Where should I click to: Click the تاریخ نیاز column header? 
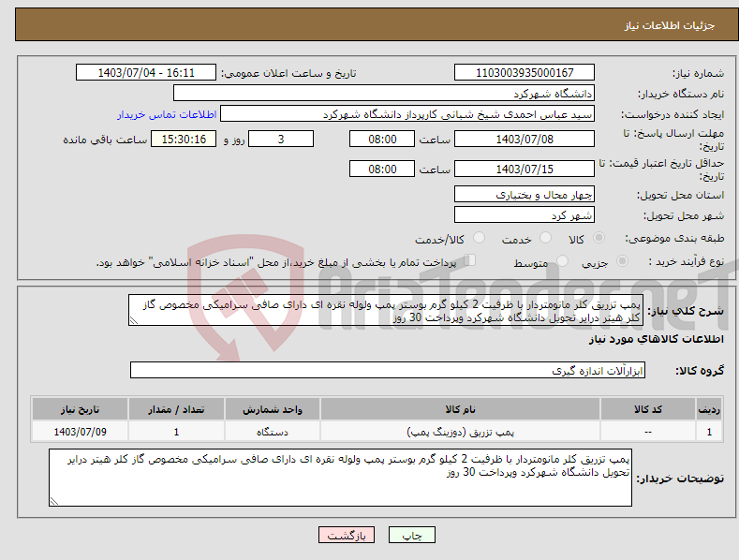81,409
